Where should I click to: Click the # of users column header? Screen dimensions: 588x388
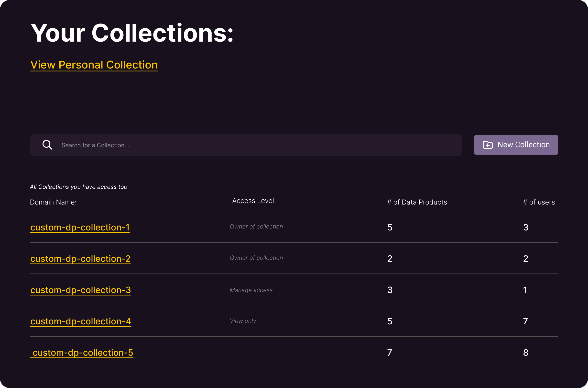(539, 202)
